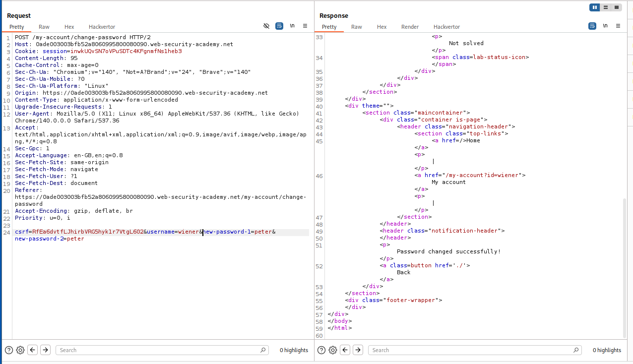Image resolution: width=633 pixels, height=364 pixels.
Task: Open the Response Render tab
Action: pos(410,27)
